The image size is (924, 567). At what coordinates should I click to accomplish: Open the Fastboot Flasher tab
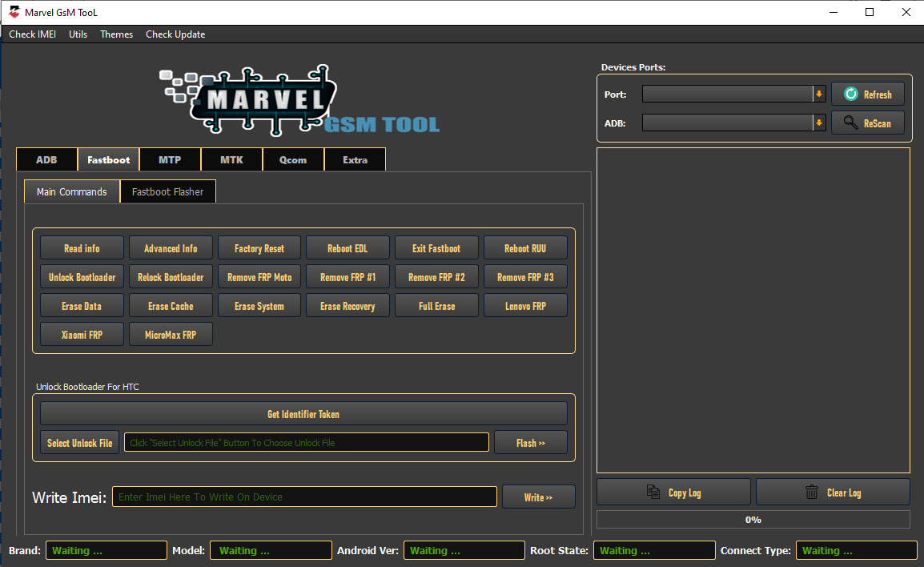[x=167, y=191]
